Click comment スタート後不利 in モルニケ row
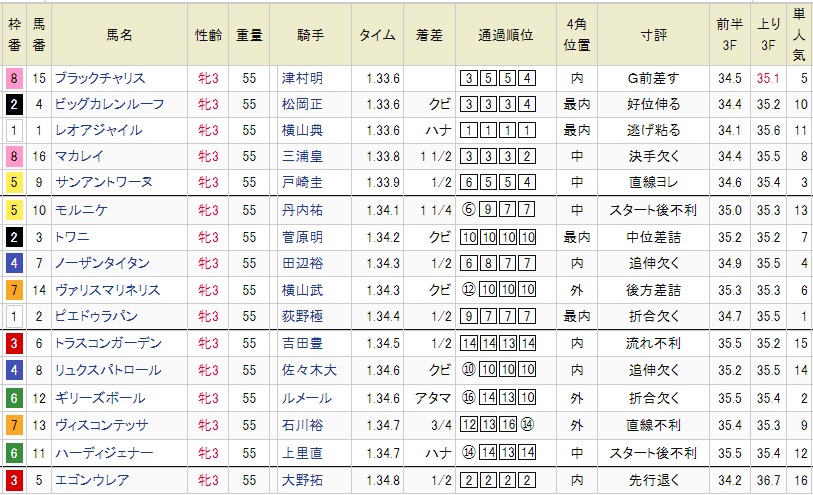This screenshot has height=495, width=813. click(x=654, y=210)
